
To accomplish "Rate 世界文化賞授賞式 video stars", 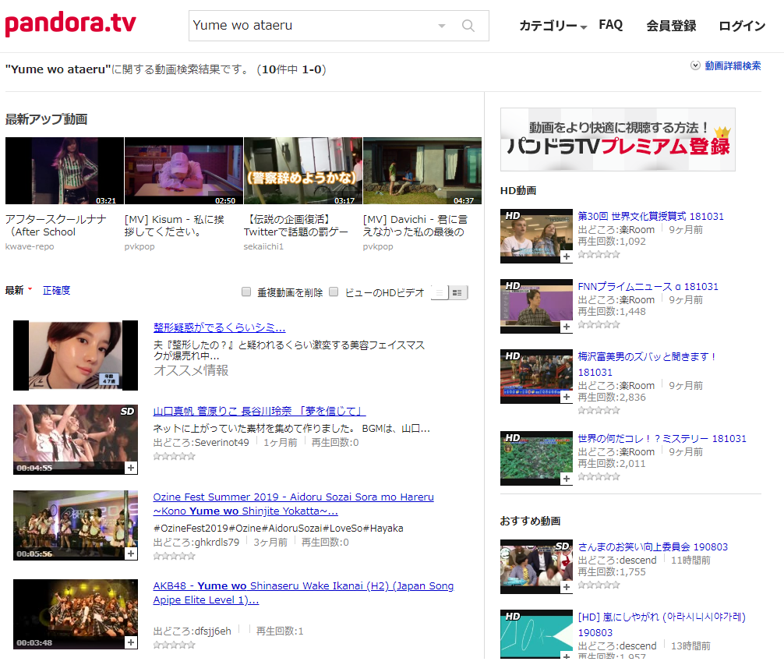I will tap(599, 254).
